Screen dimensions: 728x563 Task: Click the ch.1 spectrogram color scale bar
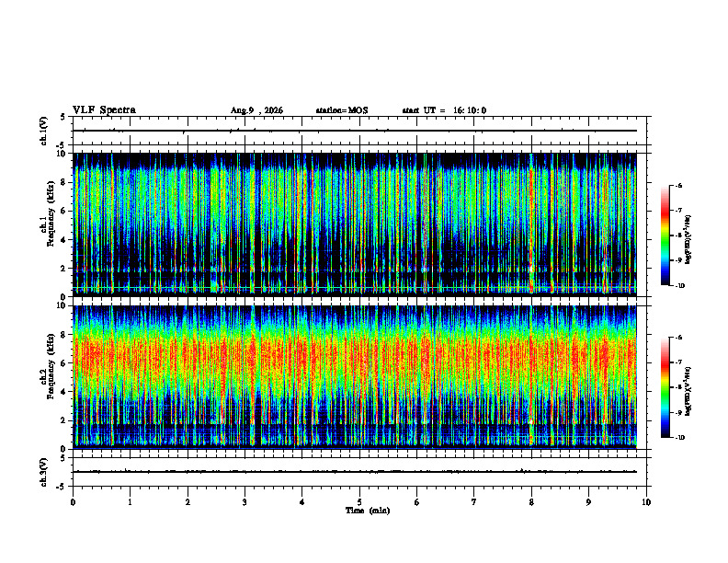(x=665, y=236)
